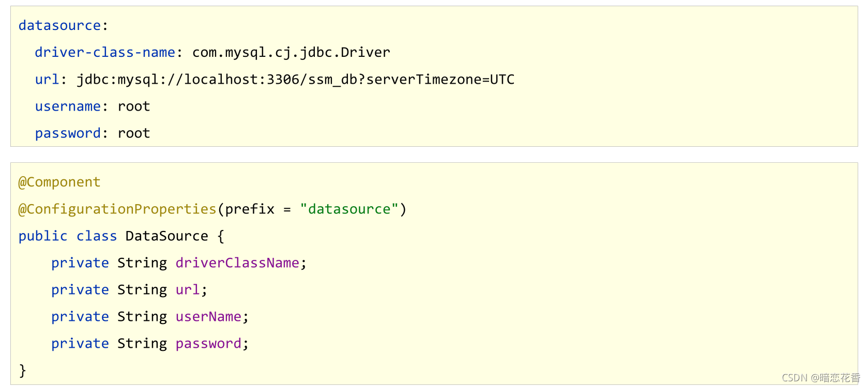Click the username key in YAML
The image size is (868, 387).
(x=68, y=106)
